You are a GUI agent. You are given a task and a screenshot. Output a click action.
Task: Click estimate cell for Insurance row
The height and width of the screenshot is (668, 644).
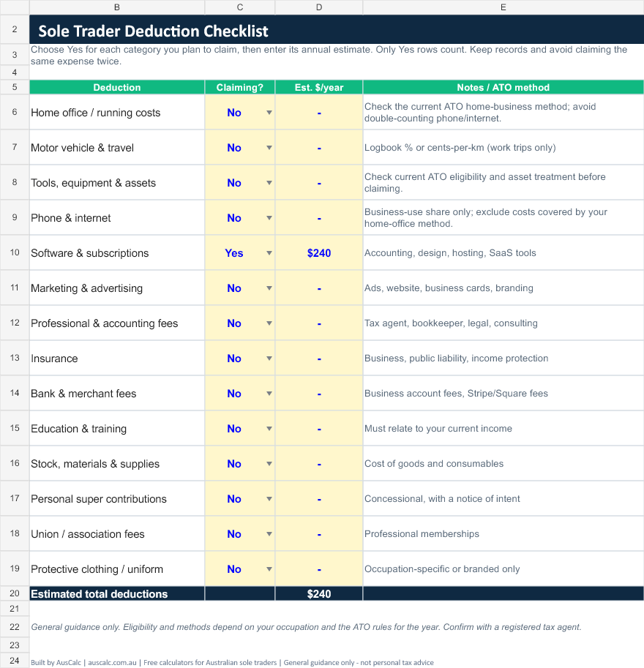(319, 359)
